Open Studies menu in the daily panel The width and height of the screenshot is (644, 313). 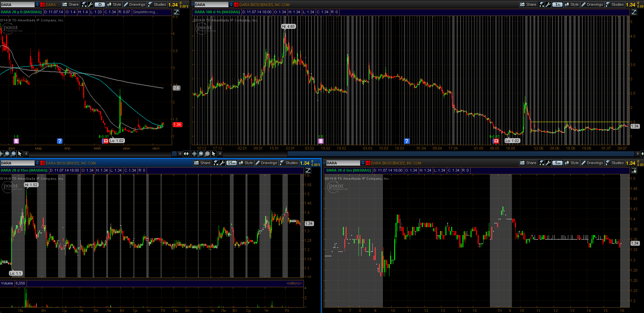[157, 4]
